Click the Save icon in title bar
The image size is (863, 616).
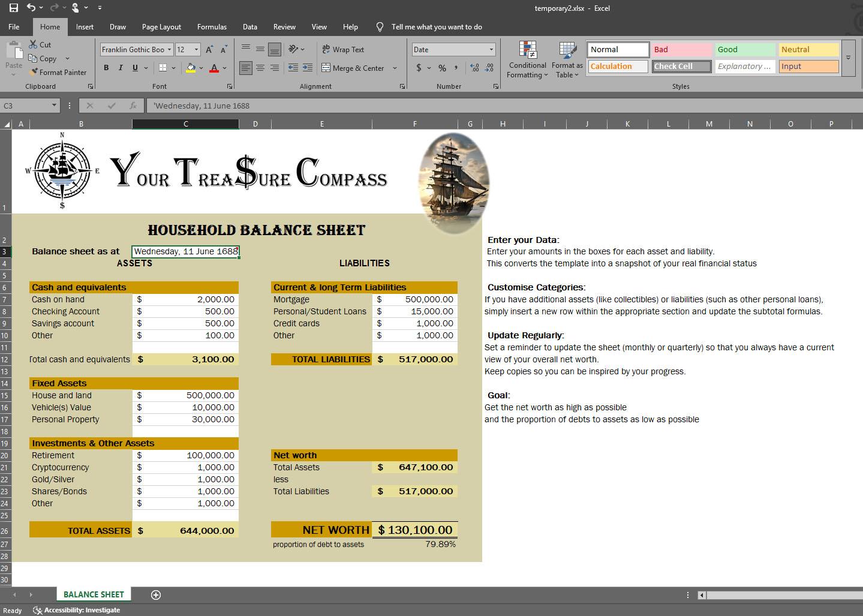coord(13,8)
